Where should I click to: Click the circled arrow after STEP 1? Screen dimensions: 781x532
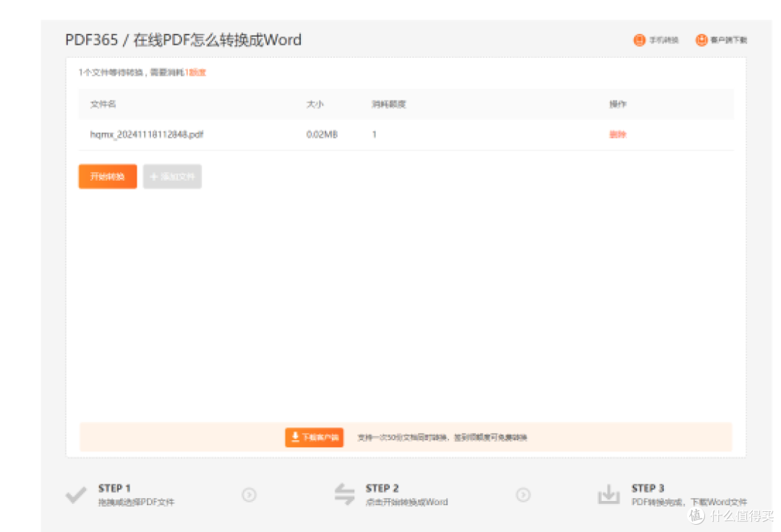[249, 494]
